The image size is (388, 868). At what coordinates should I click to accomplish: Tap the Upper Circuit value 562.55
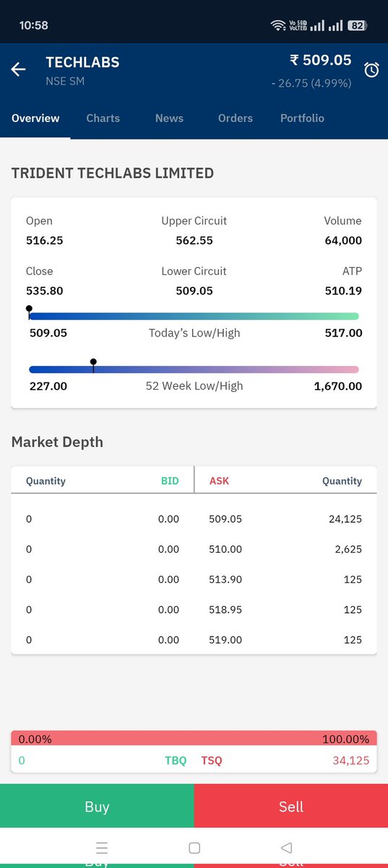(194, 240)
